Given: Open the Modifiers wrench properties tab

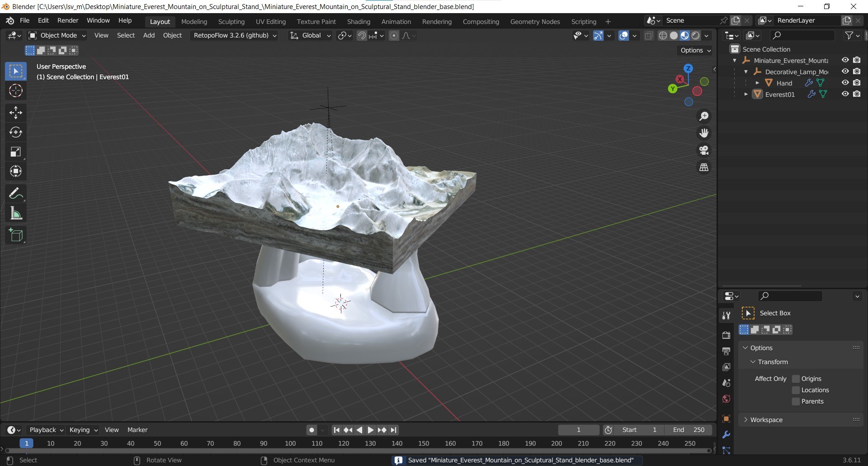Looking at the screenshot, I should tap(726, 435).
